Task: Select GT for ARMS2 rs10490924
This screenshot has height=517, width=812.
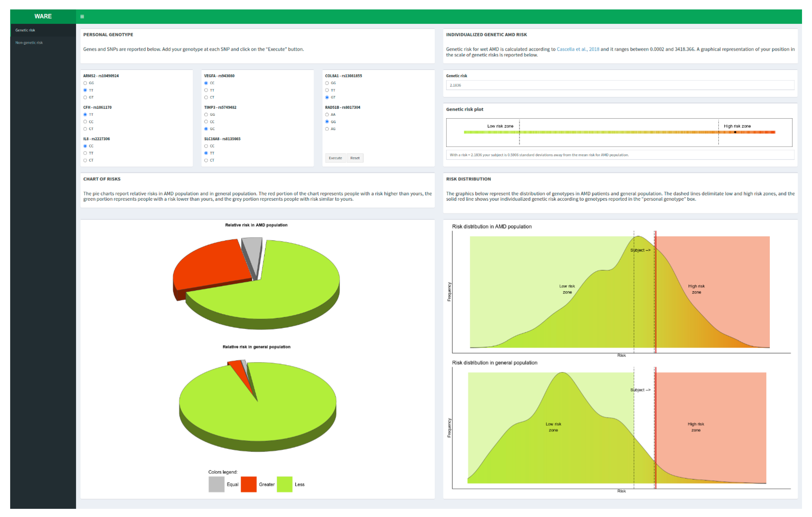Action: [85, 97]
